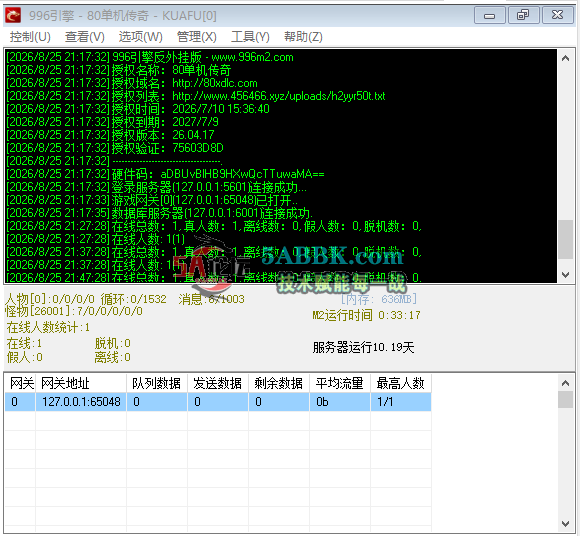580x536 pixels.
Task: Select gateway row 127.0.0.1:65048
Action: pos(218,402)
